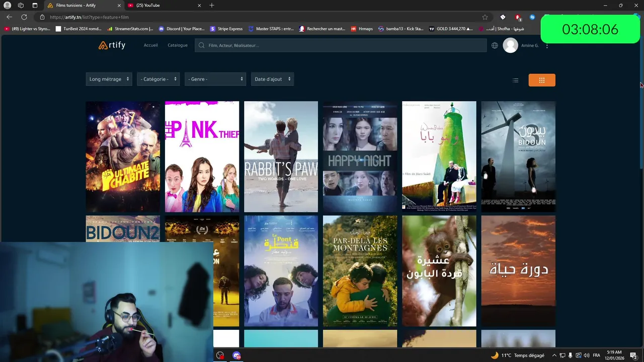644x362 pixels.
Task: Open the Hrmaps bookmark
Action: (362, 29)
